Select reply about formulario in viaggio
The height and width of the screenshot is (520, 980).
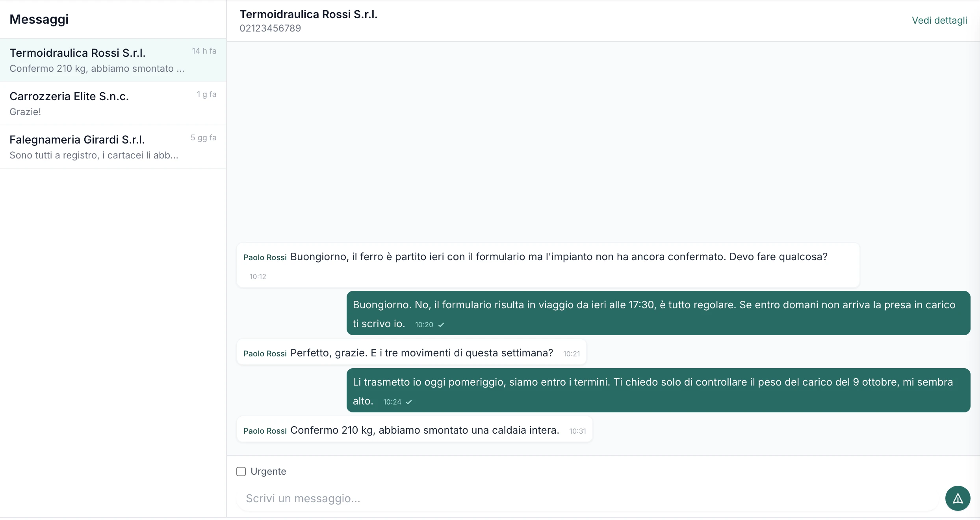click(658, 313)
